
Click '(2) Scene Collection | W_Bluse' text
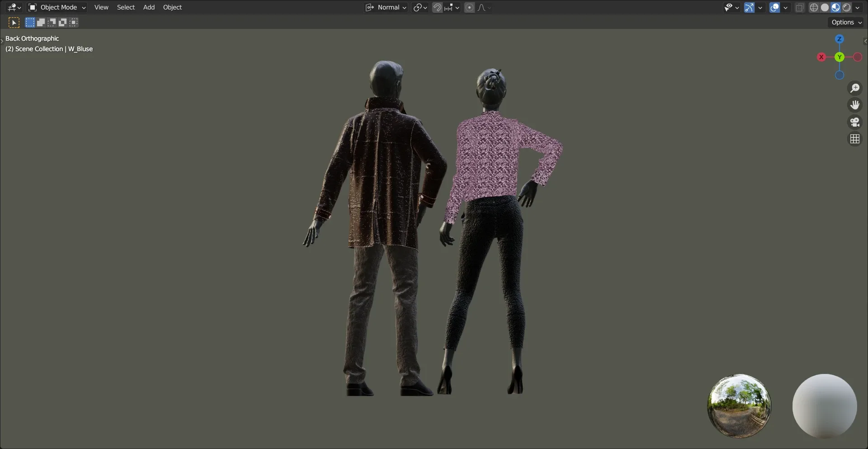coord(49,49)
